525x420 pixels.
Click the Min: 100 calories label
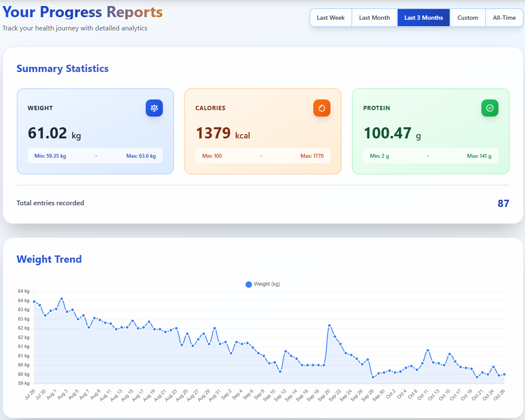coord(212,156)
